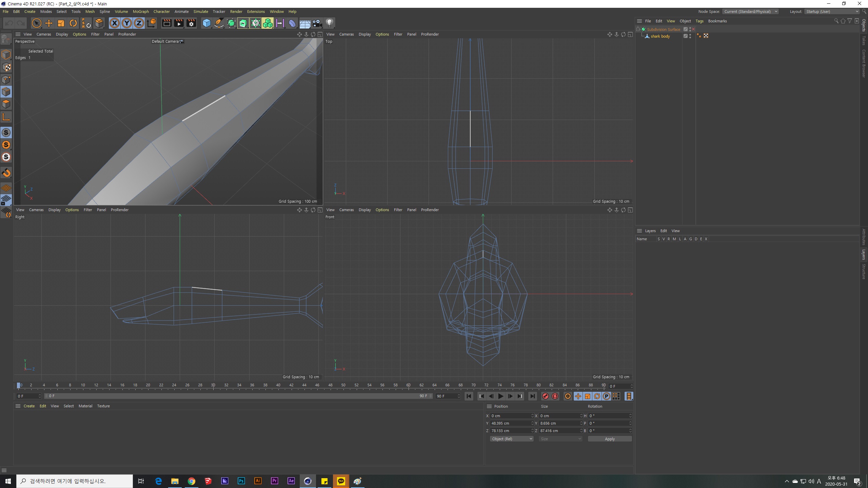Click the timeline ruler at frame 30

pos(213,385)
